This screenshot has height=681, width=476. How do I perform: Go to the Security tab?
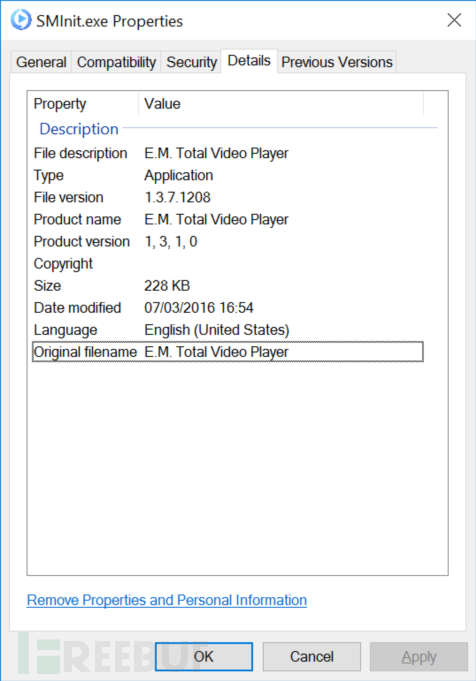tap(191, 62)
